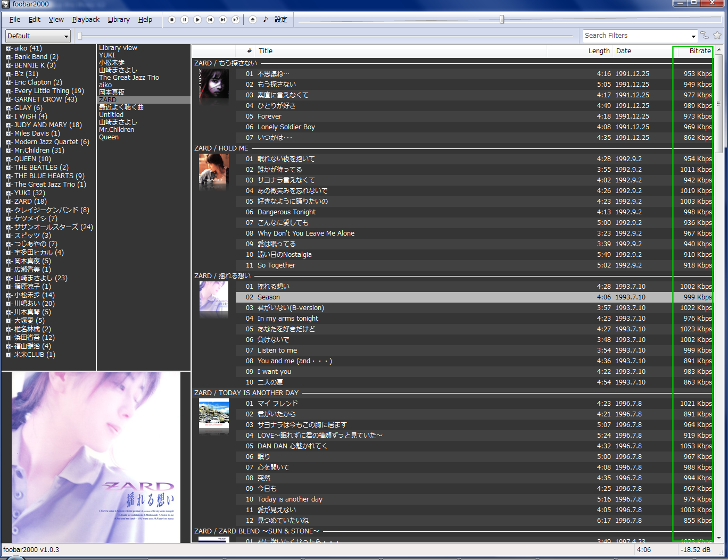Select the track Dangerous Tonight
Viewport: 728px width, 560px height.
coord(474,212)
